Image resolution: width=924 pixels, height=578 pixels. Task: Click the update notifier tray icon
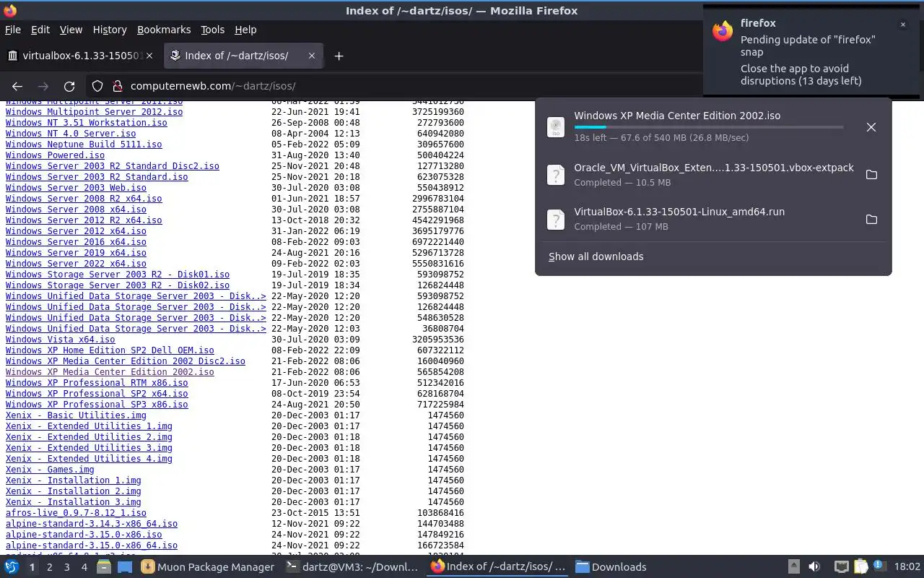(879, 567)
